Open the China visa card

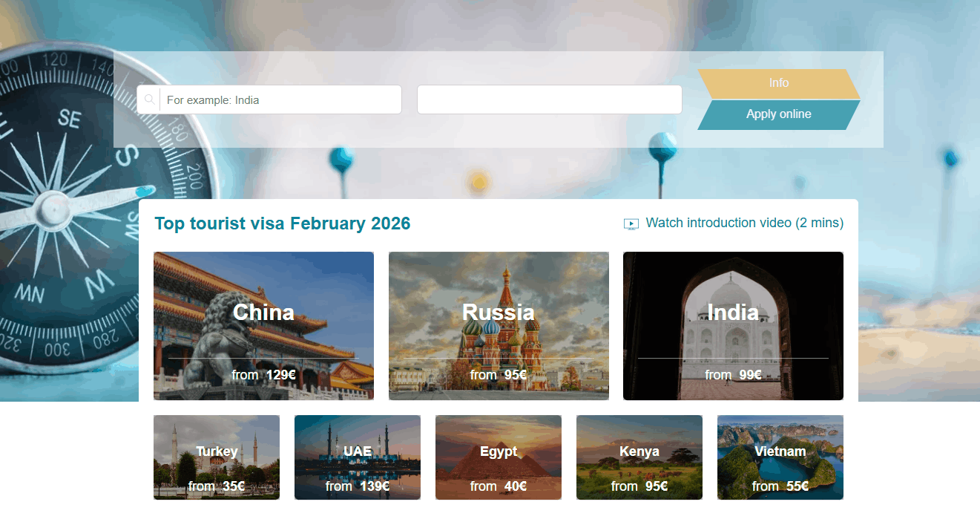[263, 326]
